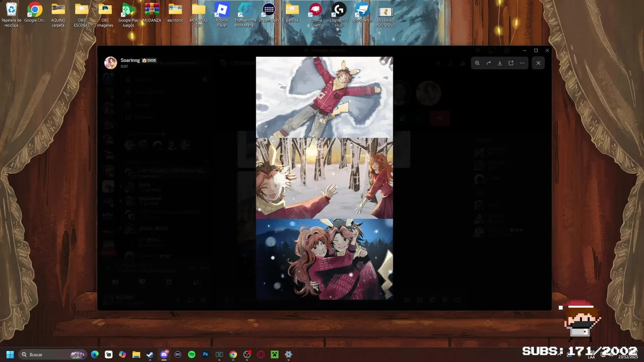
Task: Click Soarinng's profile avatar
Action: 111,62
